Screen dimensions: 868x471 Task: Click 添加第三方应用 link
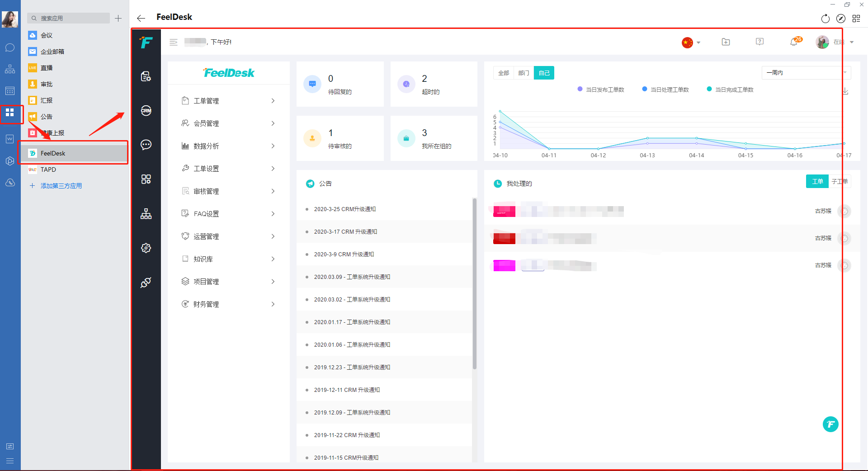[x=61, y=186]
